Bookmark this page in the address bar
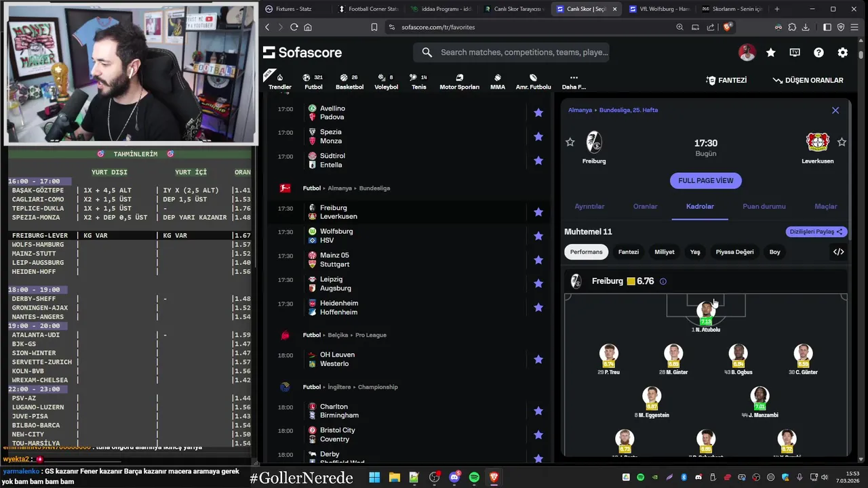Image resolution: width=868 pixels, height=488 pixels. point(374,27)
